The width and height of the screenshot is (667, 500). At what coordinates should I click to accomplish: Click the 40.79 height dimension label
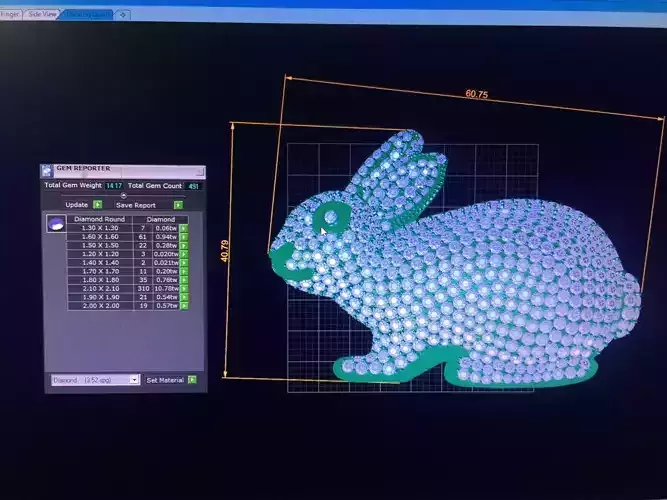225,251
